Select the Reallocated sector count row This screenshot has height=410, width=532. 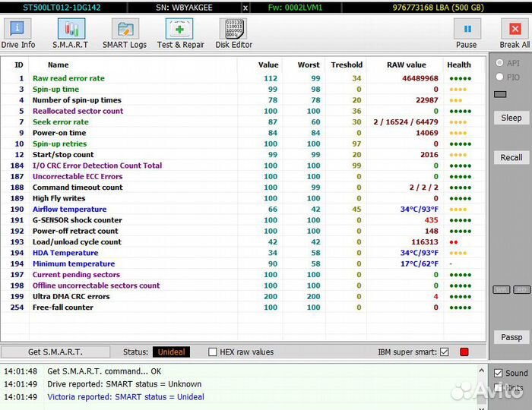pos(78,111)
